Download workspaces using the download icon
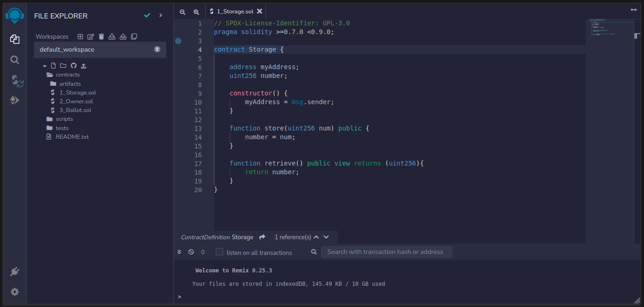 tap(112, 36)
